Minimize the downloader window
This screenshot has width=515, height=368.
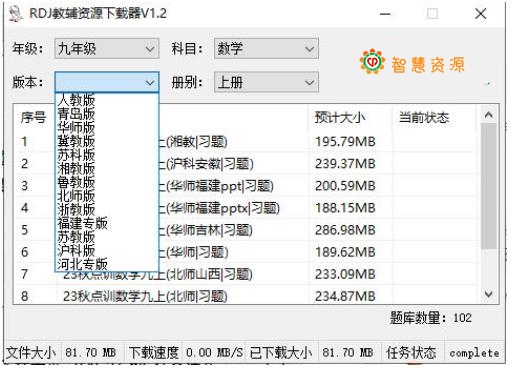(385, 14)
